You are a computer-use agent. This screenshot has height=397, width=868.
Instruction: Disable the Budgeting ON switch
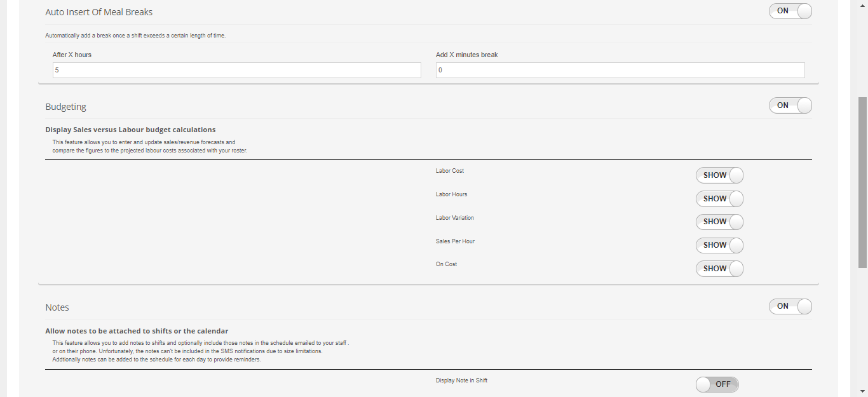[x=790, y=105]
